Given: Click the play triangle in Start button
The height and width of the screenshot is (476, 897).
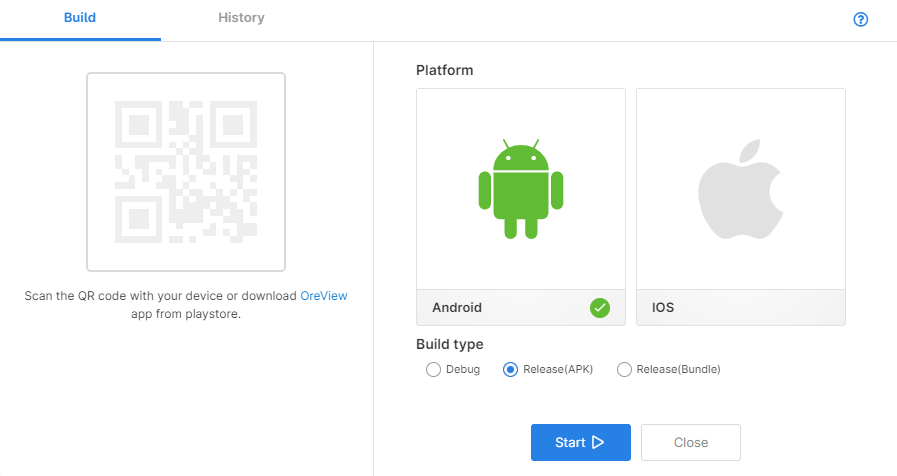Looking at the screenshot, I should point(598,442).
